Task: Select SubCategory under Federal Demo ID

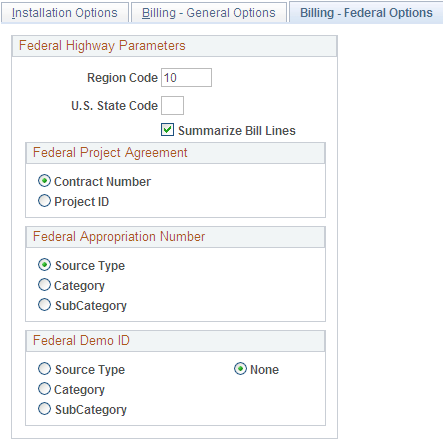Action: pyautogui.click(x=44, y=409)
